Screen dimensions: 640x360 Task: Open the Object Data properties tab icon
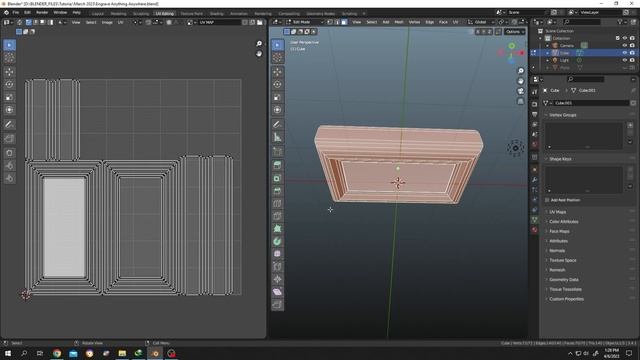coord(535,220)
